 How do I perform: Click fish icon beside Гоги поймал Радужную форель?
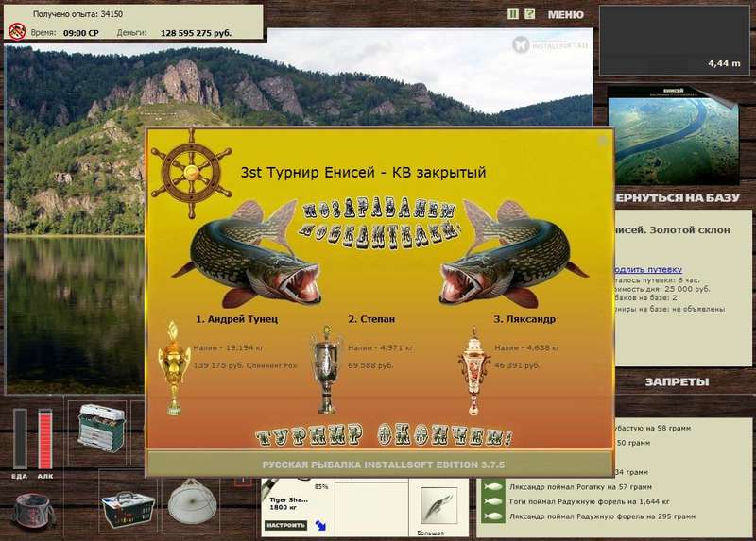(x=492, y=501)
